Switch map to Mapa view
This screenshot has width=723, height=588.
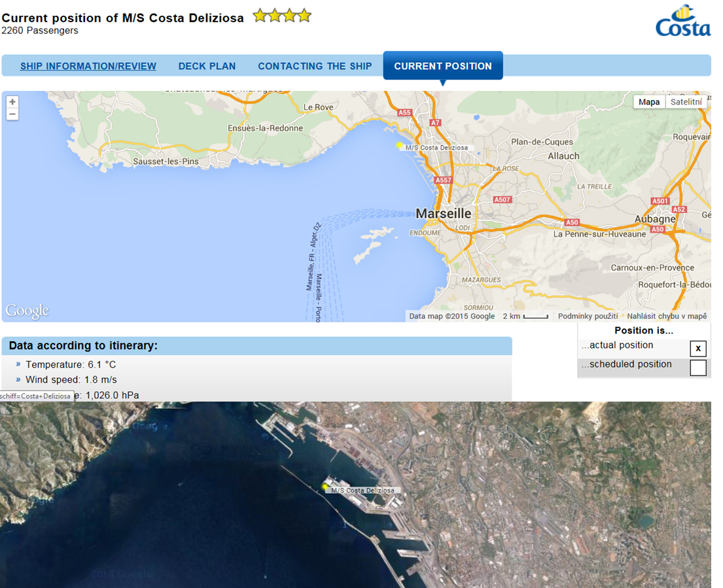tap(649, 102)
